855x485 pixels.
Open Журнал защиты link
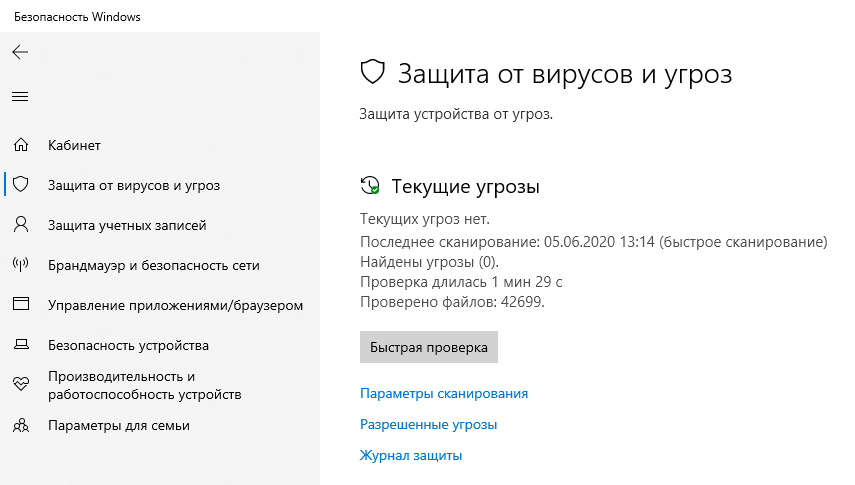pyautogui.click(x=410, y=455)
